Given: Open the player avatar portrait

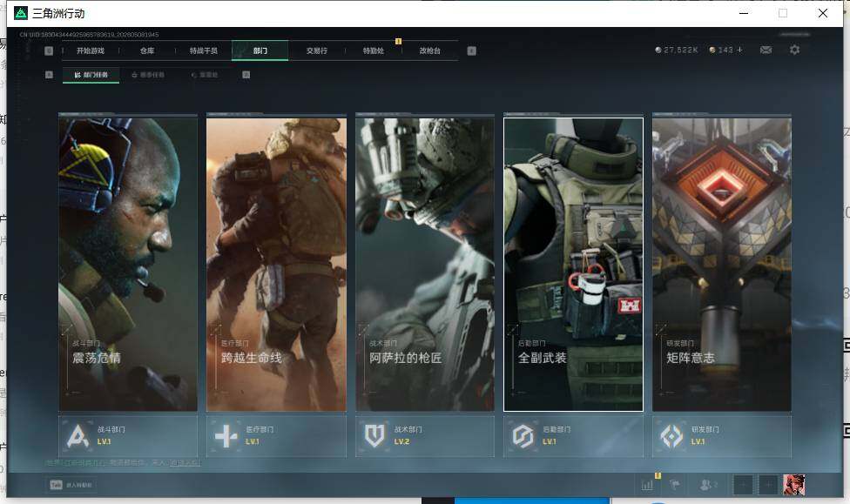Looking at the screenshot, I should 794,485.
